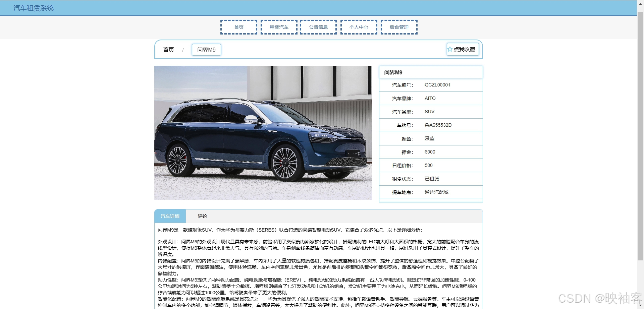644x309 pixels.
Task: Click the star icon on the favorite button
Action: (x=450, y=49)
